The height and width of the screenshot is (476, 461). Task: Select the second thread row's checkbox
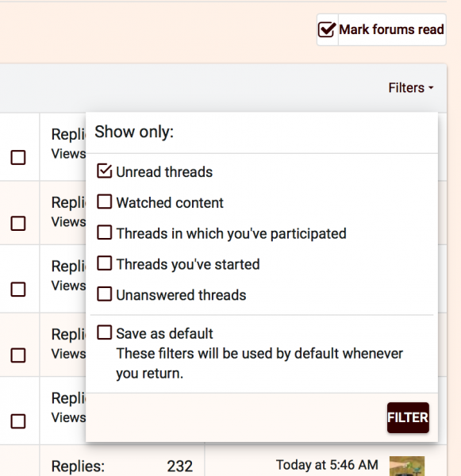18,224
